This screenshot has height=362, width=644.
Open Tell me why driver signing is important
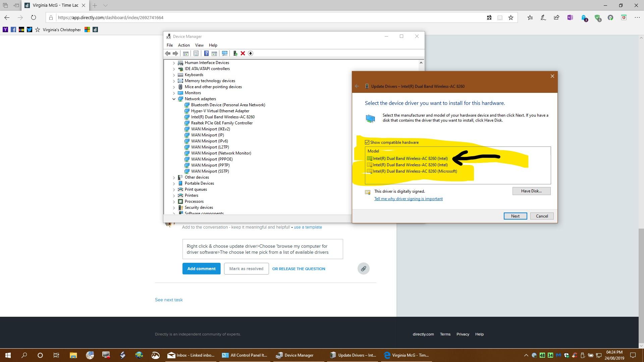(408, 199)
